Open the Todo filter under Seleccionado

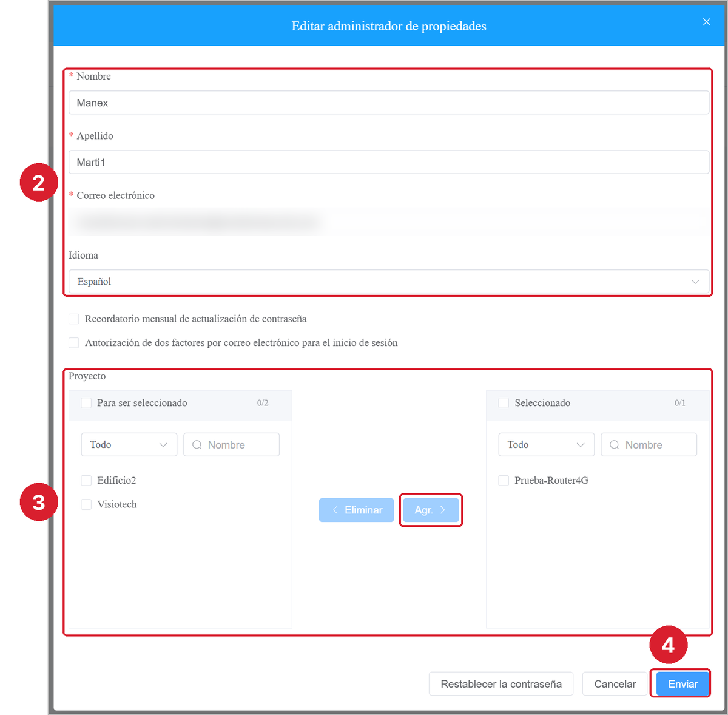coord(547,445)
